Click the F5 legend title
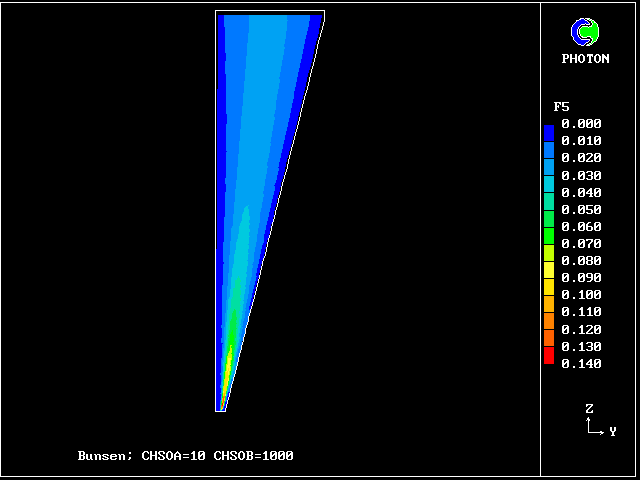The image size is (640, 480). 561,106
